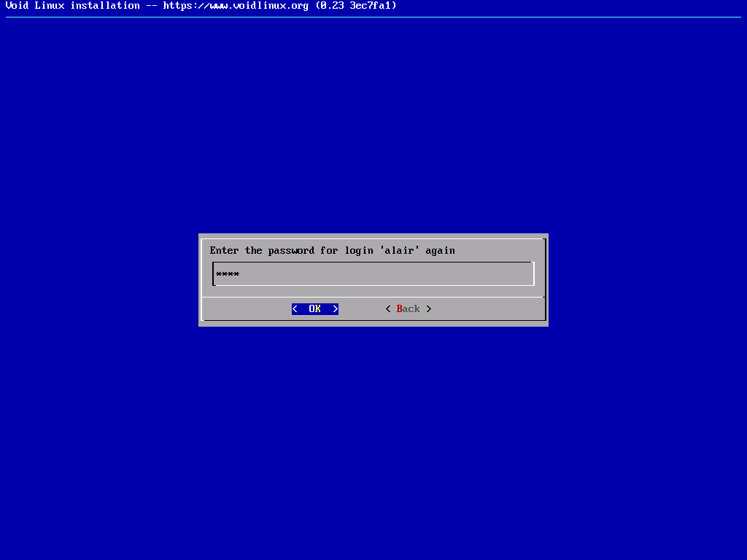Click the horizontal separator above the buttons
The image size is (747, 560).
tap(373, 297)
